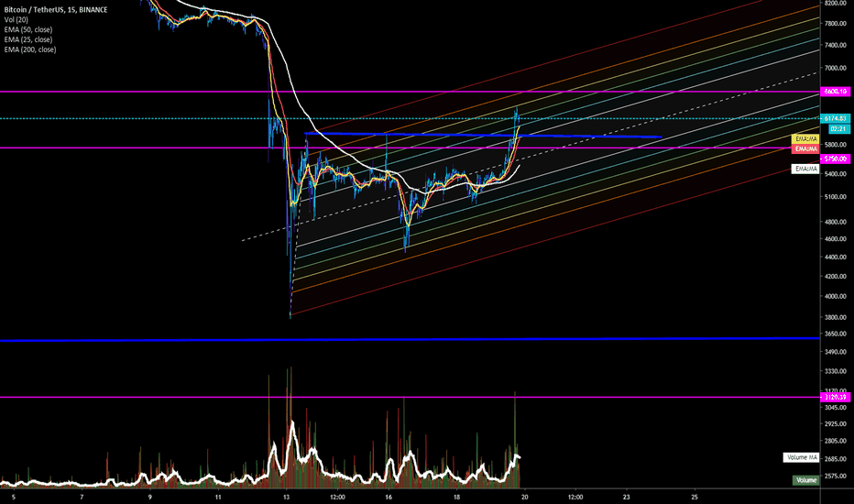
Task: Click the date label 11 on time axis
Action: [x=218, y=497]
